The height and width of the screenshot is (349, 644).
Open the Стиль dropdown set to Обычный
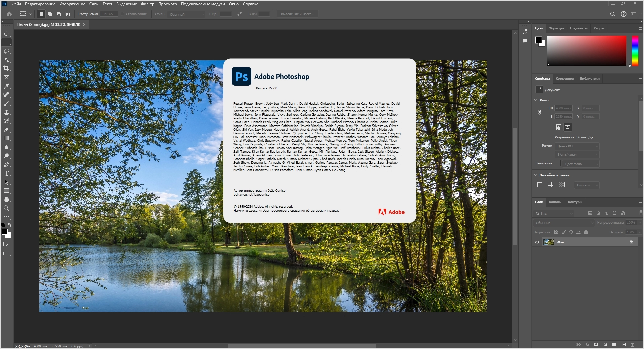(186, 14)
